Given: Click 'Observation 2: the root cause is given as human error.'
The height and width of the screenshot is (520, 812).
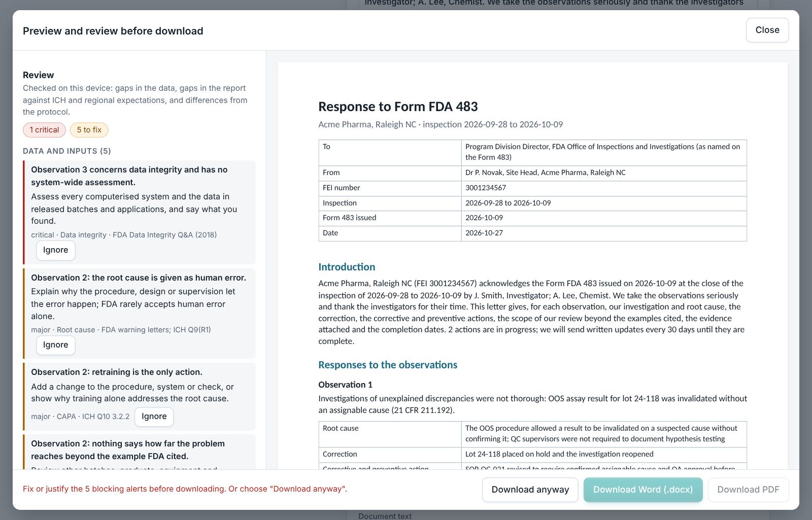Looking at the screenshot, I should point(139,278).
